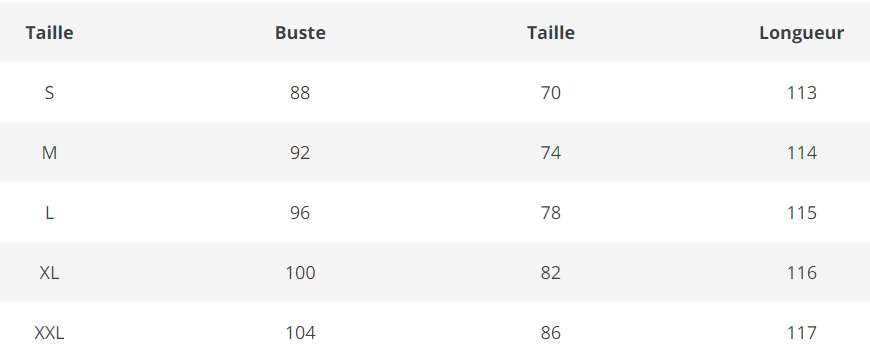Click the length value 113
This screenshot has width=870, height=361.
coord(802,93)
